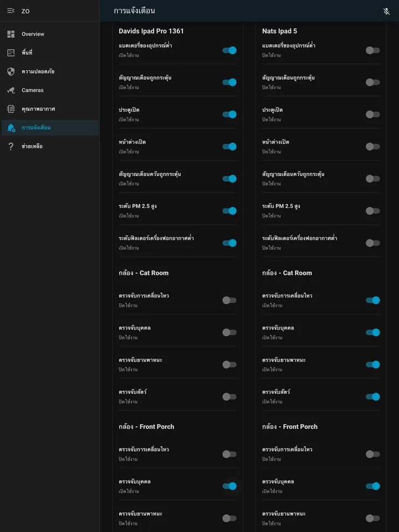
Task: Click the คุณภาพอากาศ air filter icon
Action: 11,109
